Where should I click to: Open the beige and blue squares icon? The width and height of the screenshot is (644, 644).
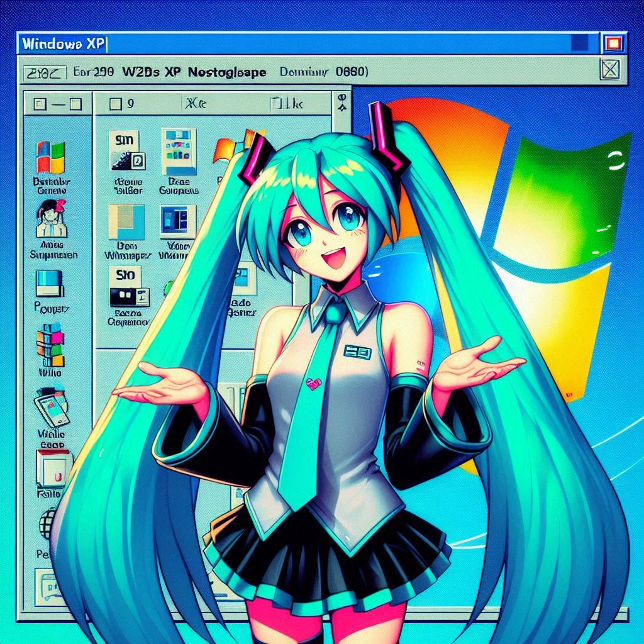point(126,222)
